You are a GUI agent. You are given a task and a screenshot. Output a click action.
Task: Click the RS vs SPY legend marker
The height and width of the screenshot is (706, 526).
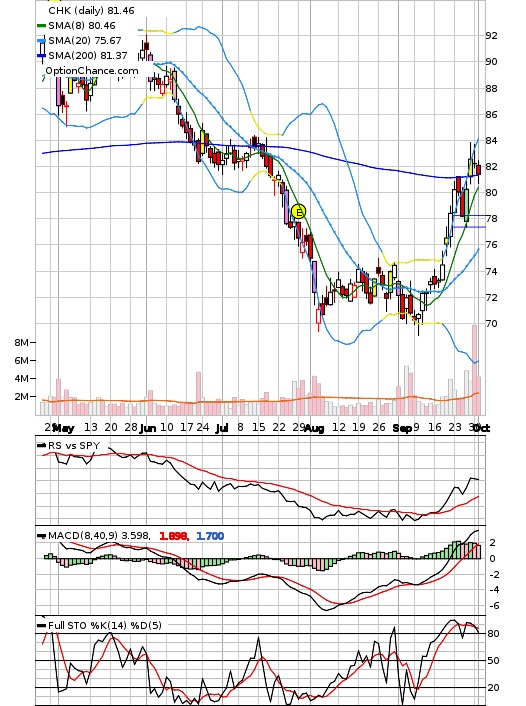[41, 445]
